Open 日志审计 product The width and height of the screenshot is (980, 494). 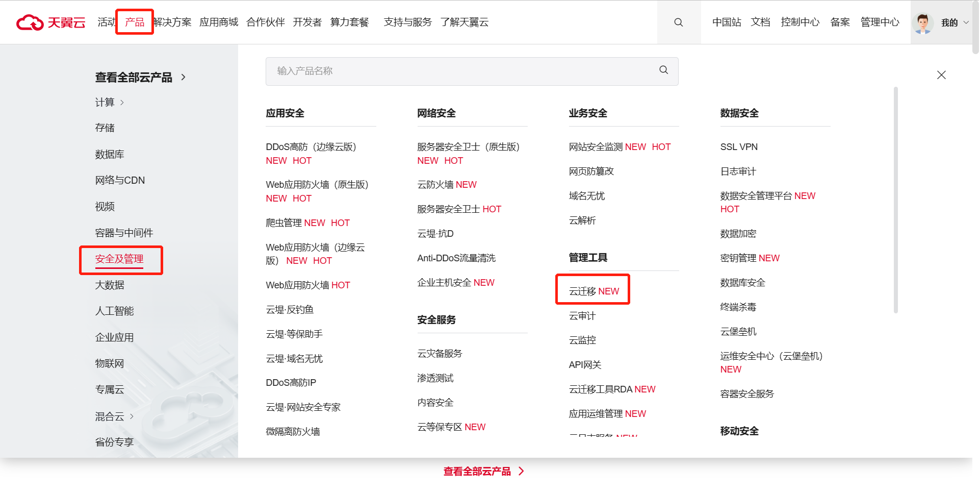pyautogui.click(x=738, y=171)
